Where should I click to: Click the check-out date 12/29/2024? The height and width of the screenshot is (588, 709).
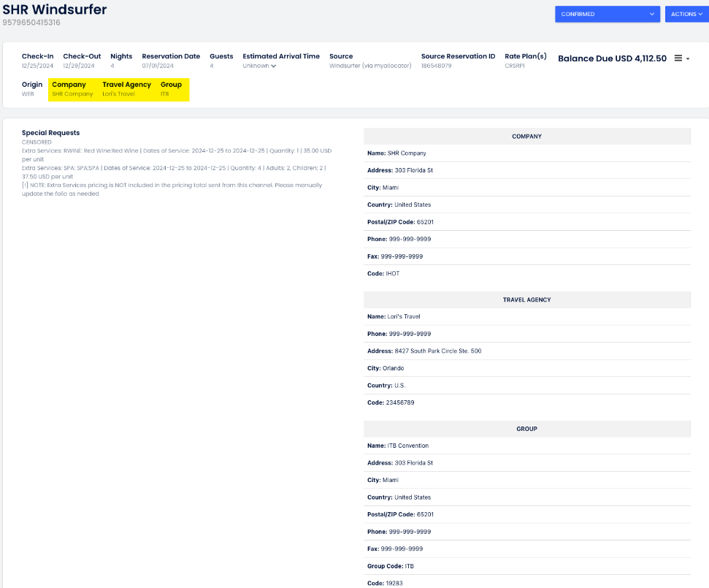pos(79,66)
